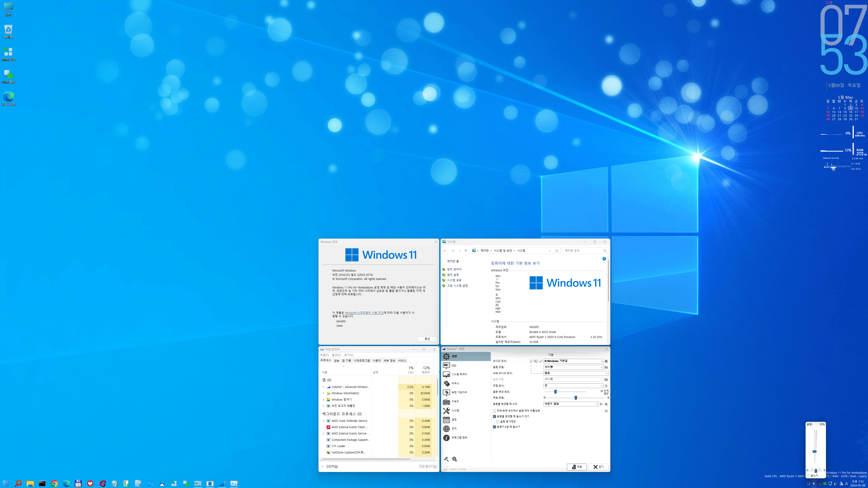Toggle the checkmark button beside 오디오 장치
The image size is (868, 488).
(x=540, y=361)
